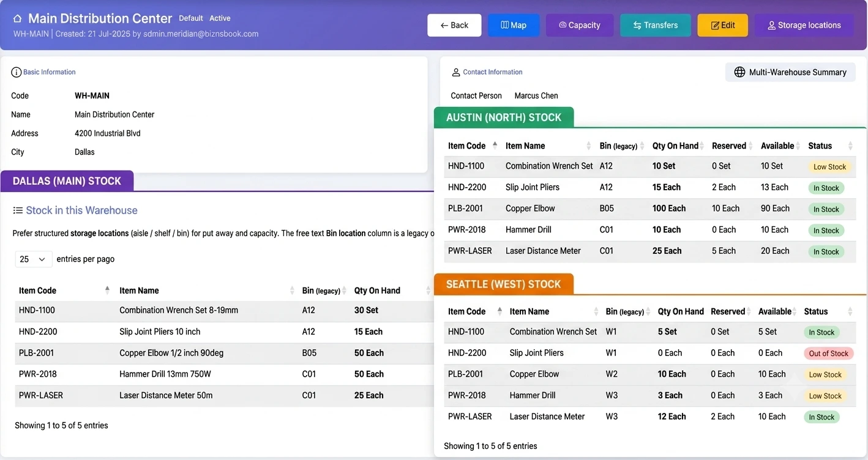Sort Dallas stock table by Bin (legacy)
Screen dimensions: 868x460
pos(344,290)
